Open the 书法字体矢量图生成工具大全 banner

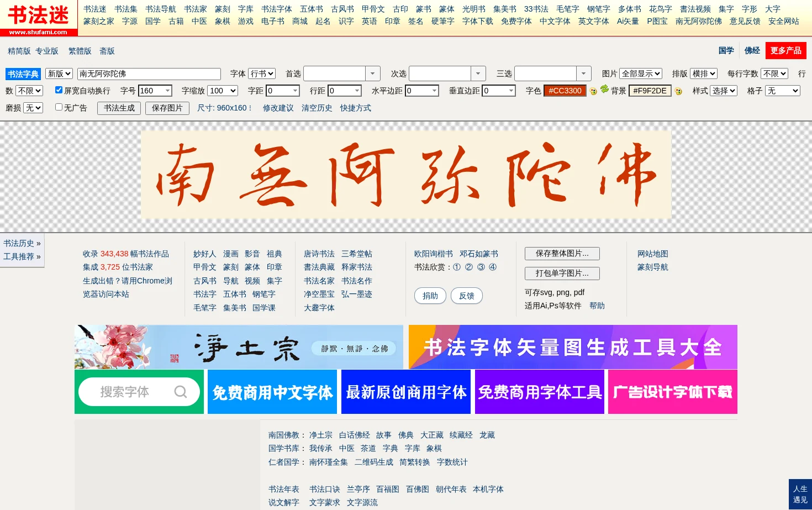point(573,347)
